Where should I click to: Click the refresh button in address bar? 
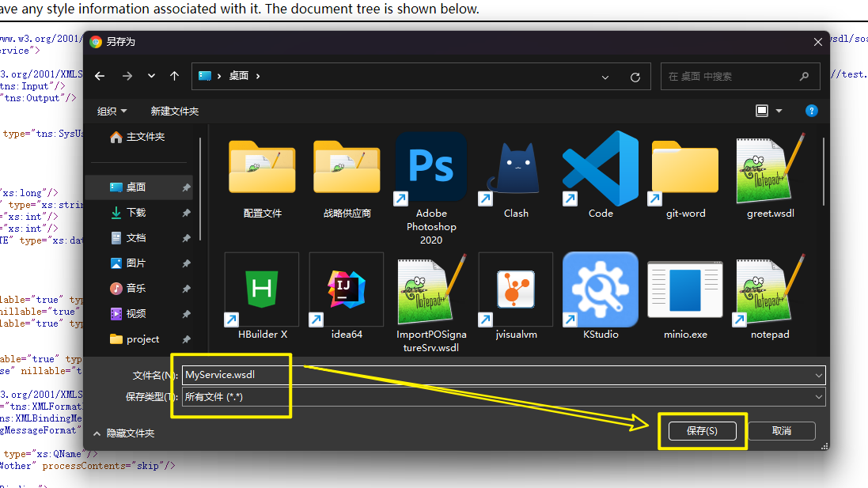(x=635, y=77)
